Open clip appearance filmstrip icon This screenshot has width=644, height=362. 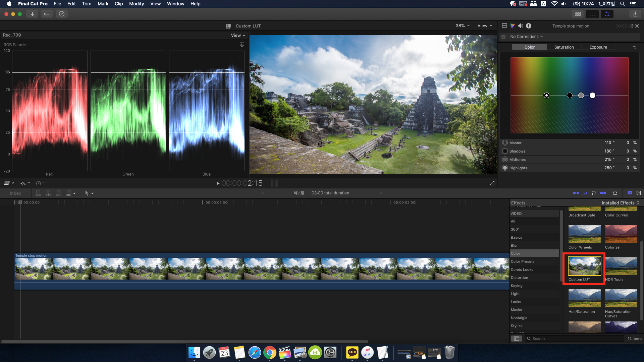click(x=615, y=193)
